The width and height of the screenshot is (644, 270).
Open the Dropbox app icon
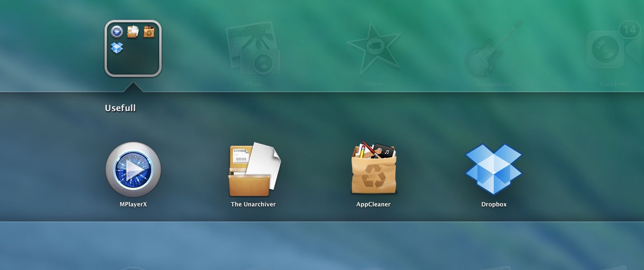click(494, 169)
